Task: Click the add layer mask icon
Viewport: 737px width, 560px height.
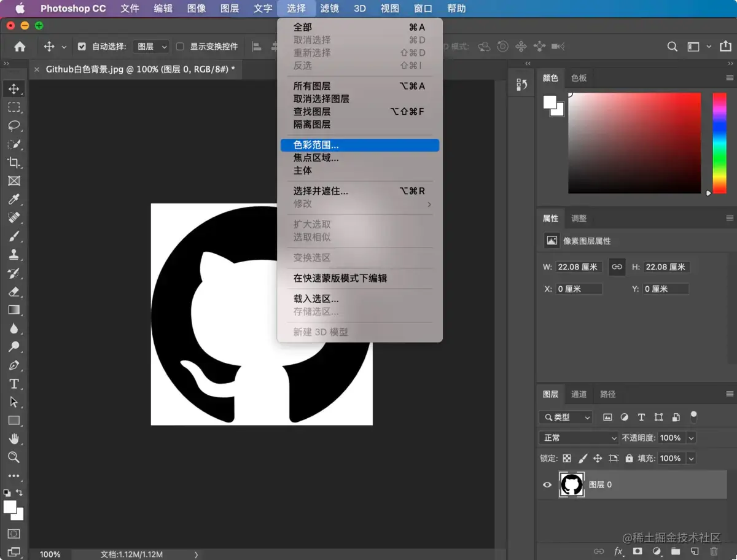Action: pos(638,551)
